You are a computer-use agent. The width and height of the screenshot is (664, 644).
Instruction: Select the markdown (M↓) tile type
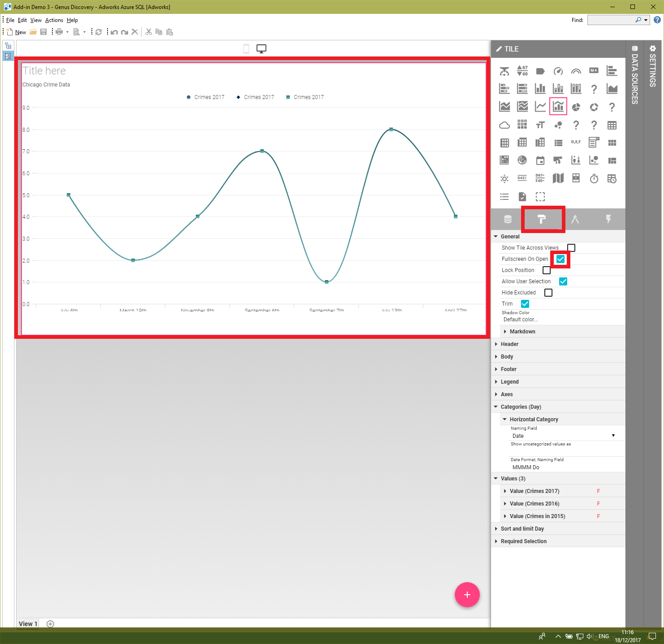click(x=594, y=70)
